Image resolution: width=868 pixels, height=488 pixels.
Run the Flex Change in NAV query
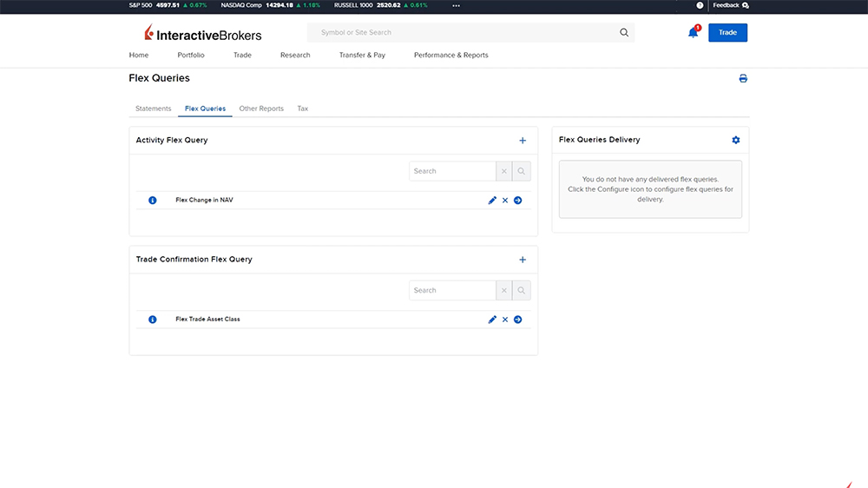pos(517,201)
